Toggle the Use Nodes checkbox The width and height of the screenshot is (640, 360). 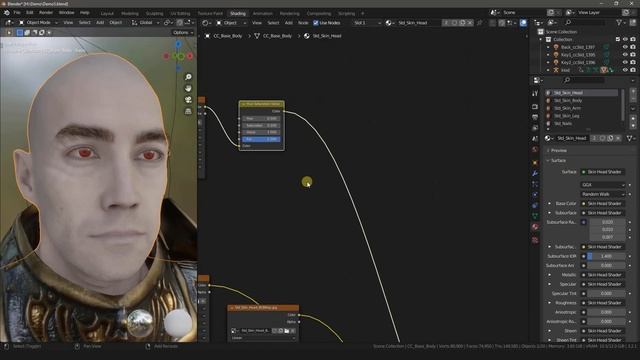click(316, 23)
